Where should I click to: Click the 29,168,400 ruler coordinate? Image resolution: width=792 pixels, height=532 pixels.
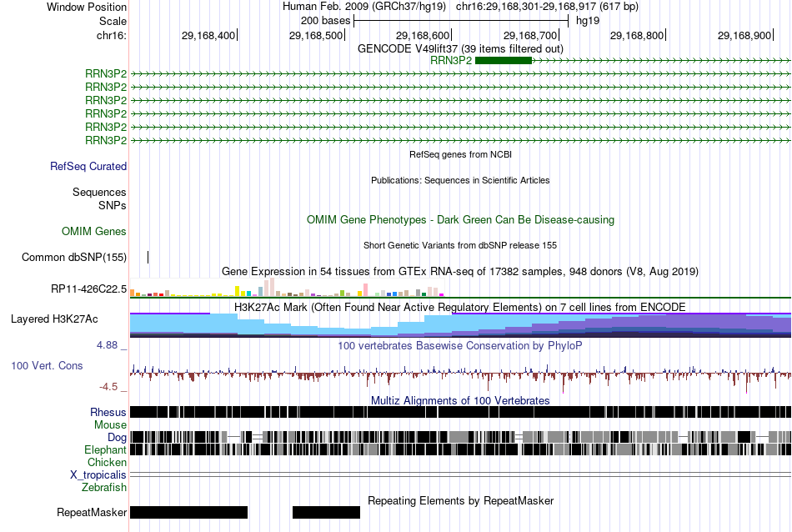[208, 35]
